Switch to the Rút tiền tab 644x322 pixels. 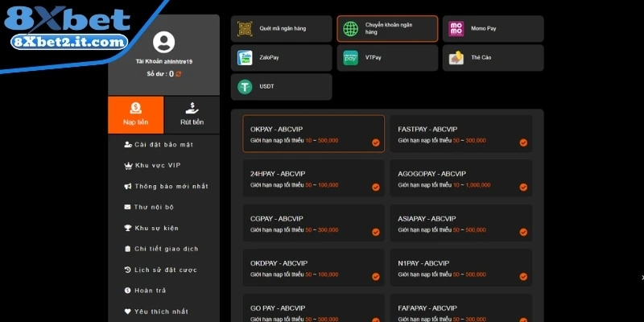(192, 115)
